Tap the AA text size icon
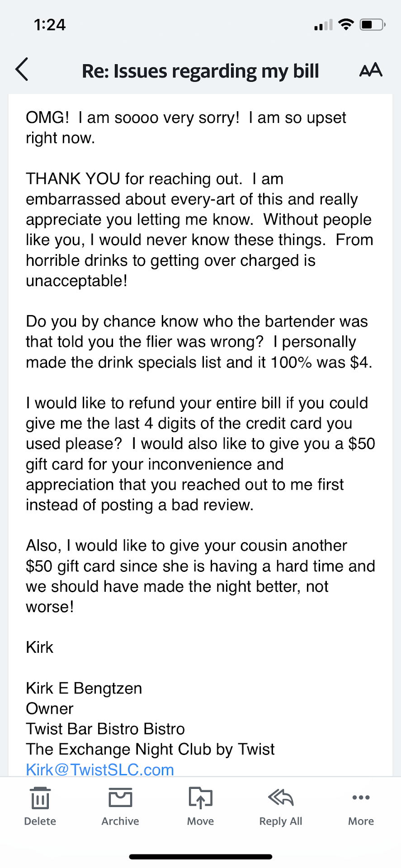 (x=371, y=70)
